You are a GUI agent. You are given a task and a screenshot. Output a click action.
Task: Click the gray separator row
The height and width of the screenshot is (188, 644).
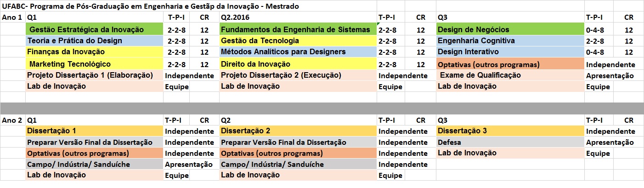tap(322, 108)
